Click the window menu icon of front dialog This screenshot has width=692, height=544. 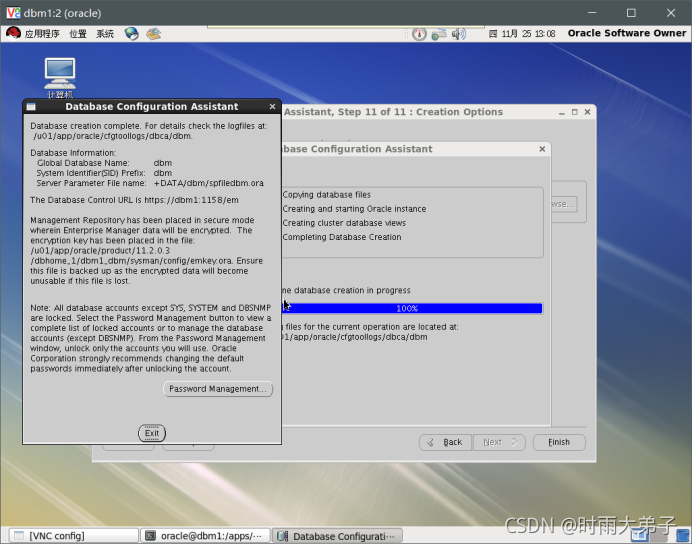click(31, 106)
